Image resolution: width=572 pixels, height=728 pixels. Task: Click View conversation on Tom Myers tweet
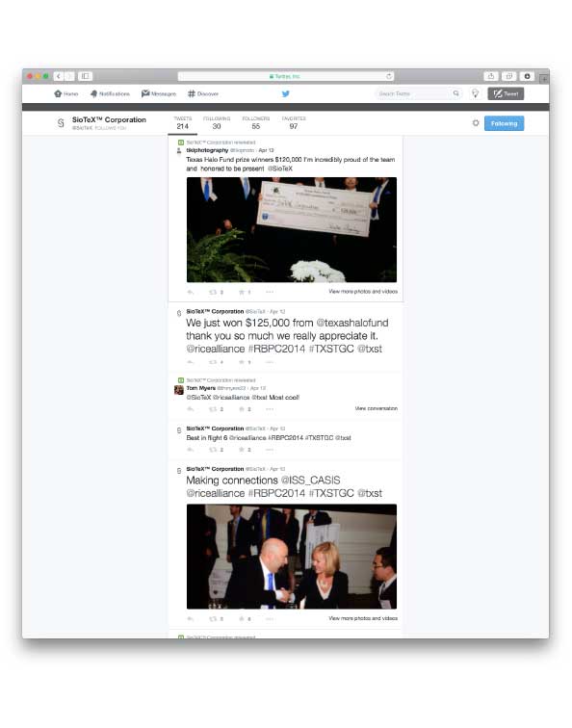(x=377, y=408)
